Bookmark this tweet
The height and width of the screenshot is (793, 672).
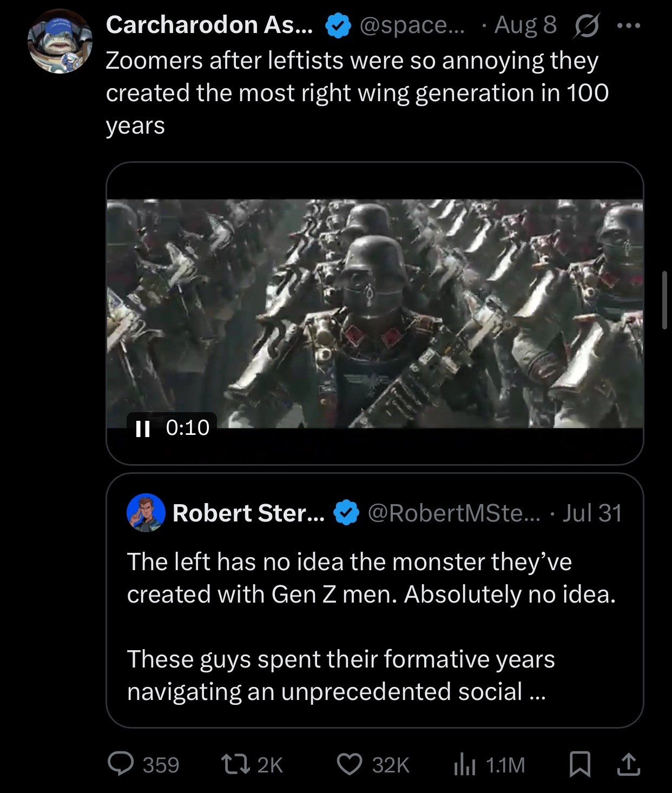pos(580,764)
